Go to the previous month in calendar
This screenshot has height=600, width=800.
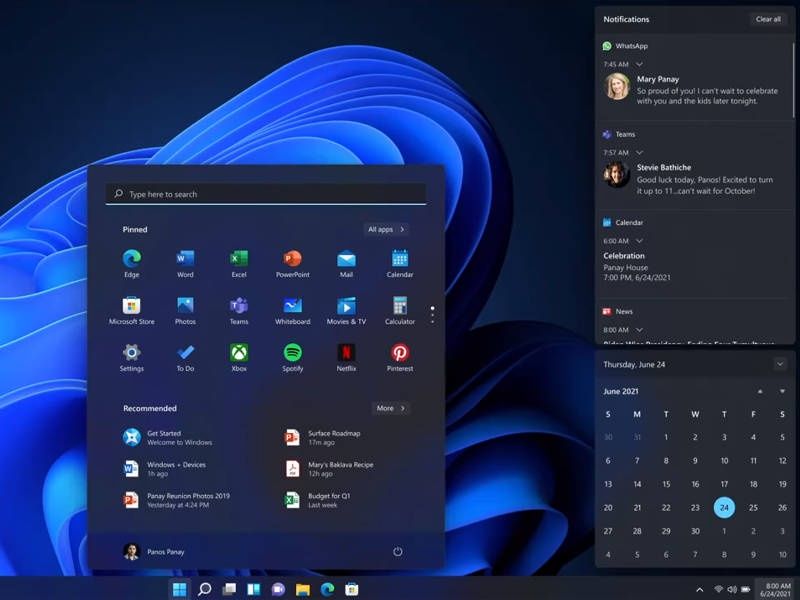coord(760,391)
